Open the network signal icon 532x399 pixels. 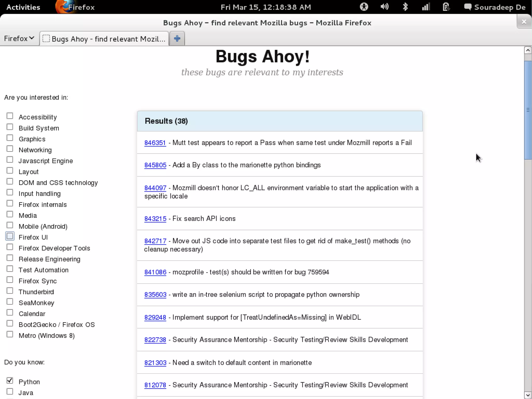click(x=426, y=7)
